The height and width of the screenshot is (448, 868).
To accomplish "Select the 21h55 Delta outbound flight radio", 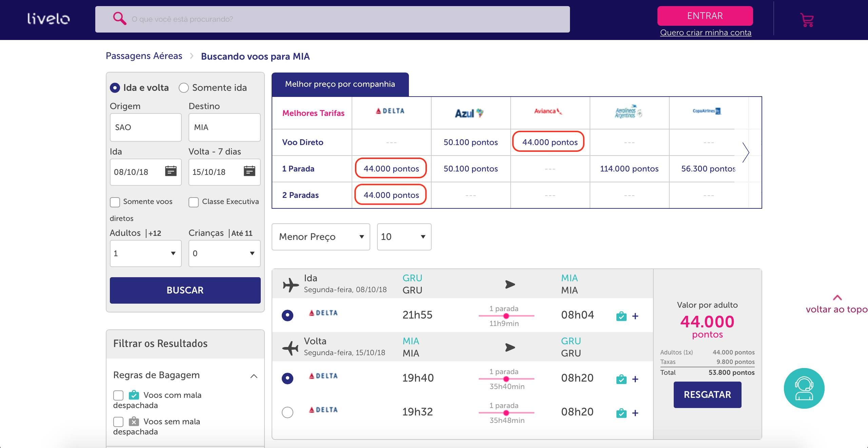I will click(288, 315).
